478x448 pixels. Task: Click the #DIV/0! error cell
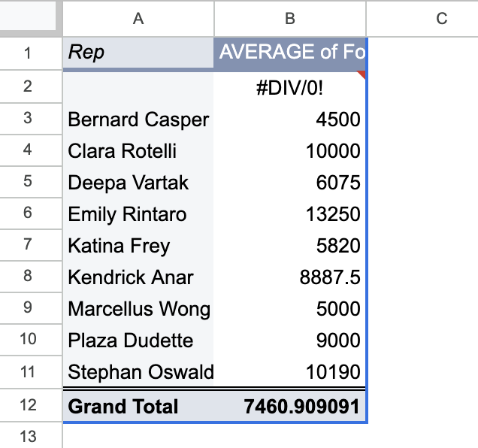click(290, 87)
